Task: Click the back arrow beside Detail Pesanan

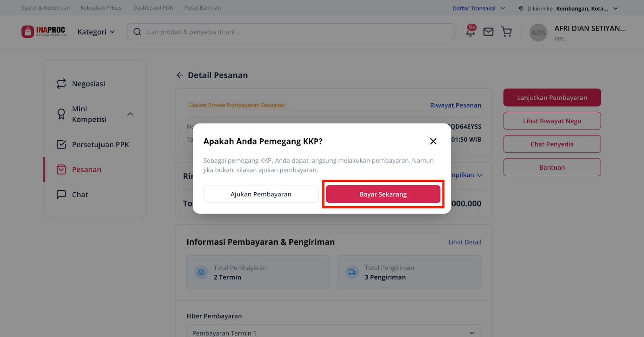Action: click(180, 75)
